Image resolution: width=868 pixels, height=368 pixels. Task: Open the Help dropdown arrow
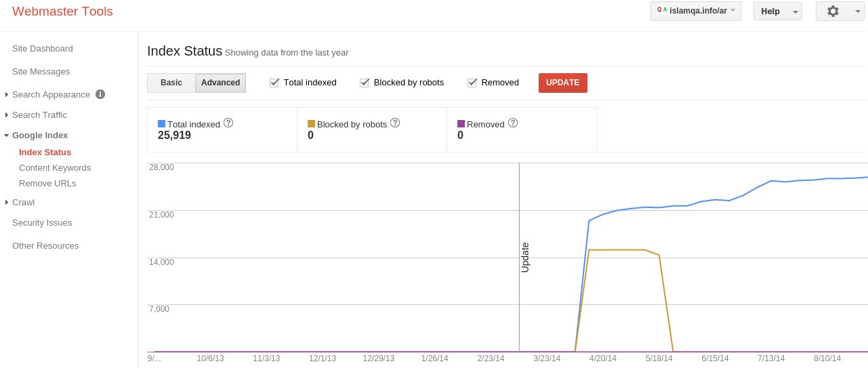tap(795, 12)
